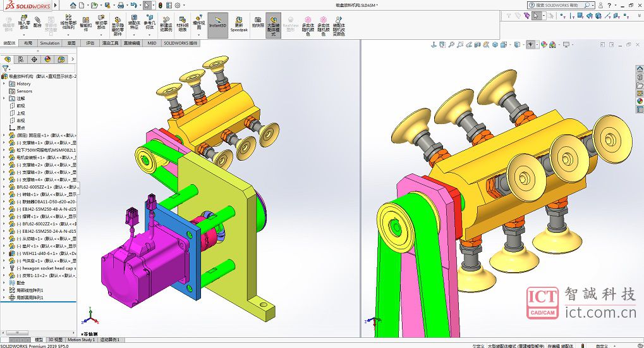Screen dimensions: 644x348
Task: Expand the 配合 (Mates) folder node
Action: coord(4,283)
